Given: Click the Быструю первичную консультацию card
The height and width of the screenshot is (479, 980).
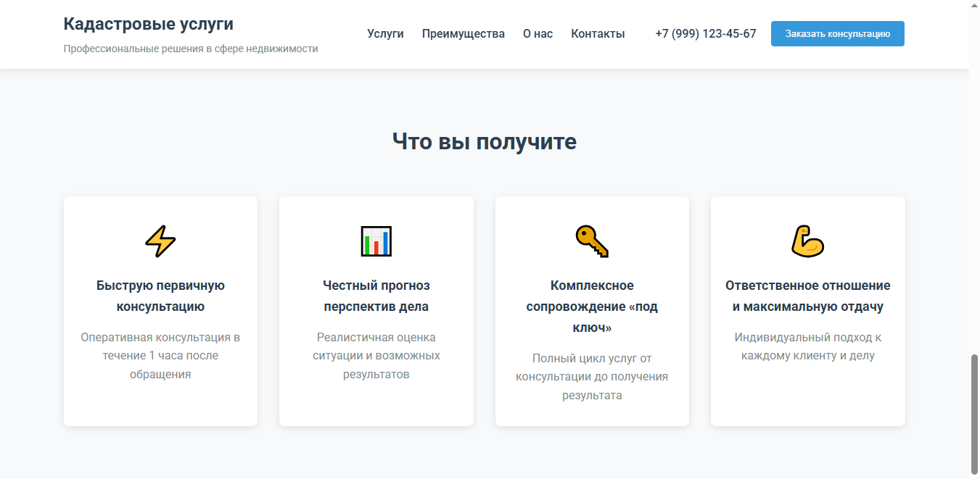Looking at the screenshot, I should coord(160,310).
